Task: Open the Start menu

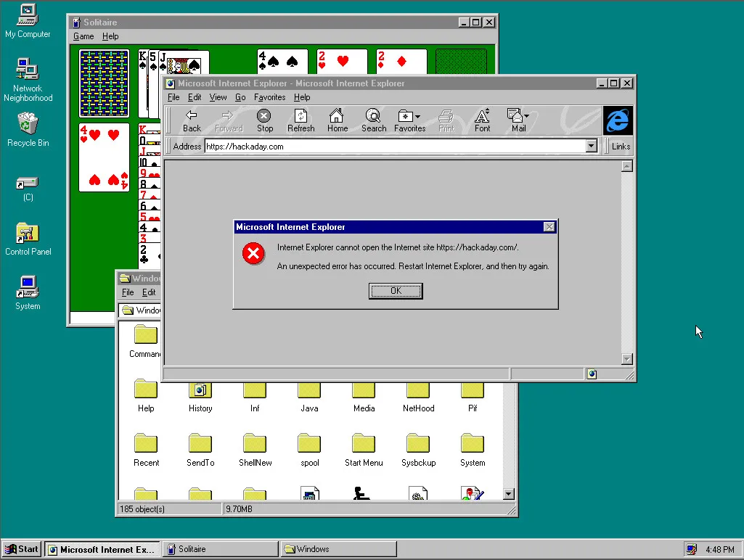Action: pyautogui.click(x=21, y=548)
